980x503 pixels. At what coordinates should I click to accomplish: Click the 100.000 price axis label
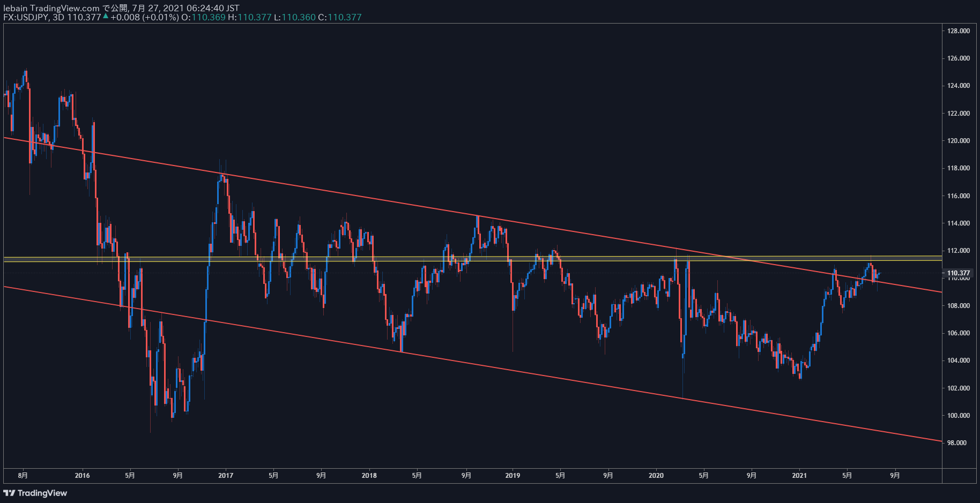959,416
